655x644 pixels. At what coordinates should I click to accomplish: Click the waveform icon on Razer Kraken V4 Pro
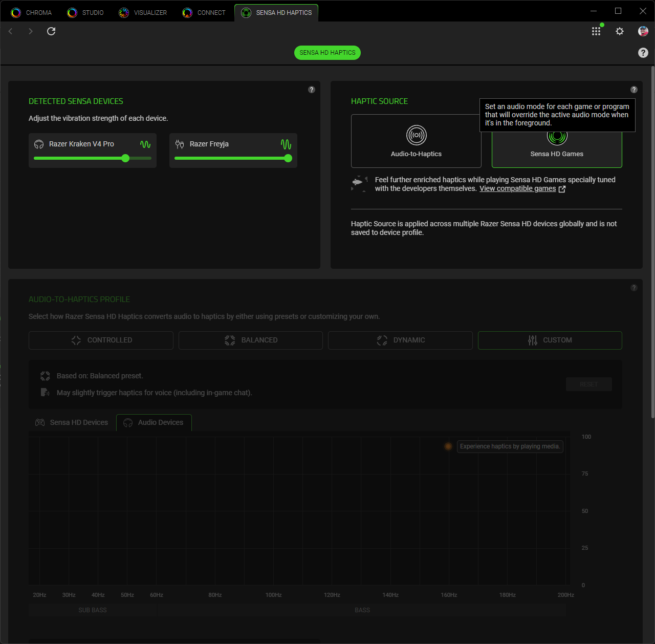(145, 144)
